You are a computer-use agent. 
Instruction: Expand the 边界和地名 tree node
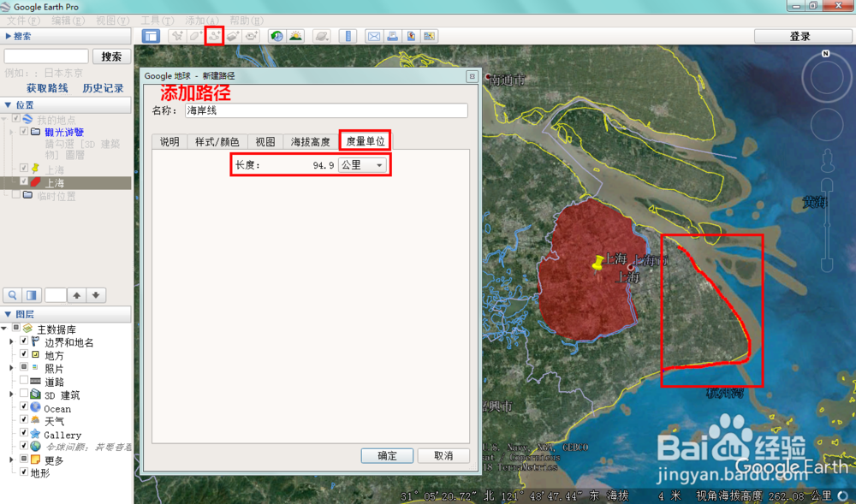click(11, 341)
